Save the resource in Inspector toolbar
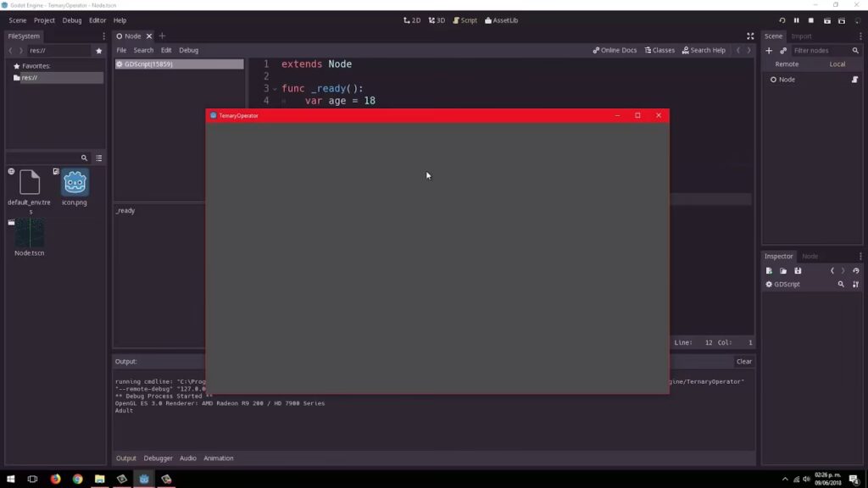This screenshot has height=488, width=868. pyautogui.click(x=798, y=271)
